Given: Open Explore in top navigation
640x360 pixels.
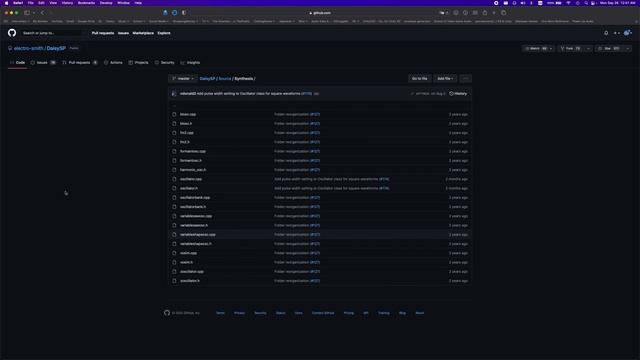Looking at the screenshot, I should [164, 33].
